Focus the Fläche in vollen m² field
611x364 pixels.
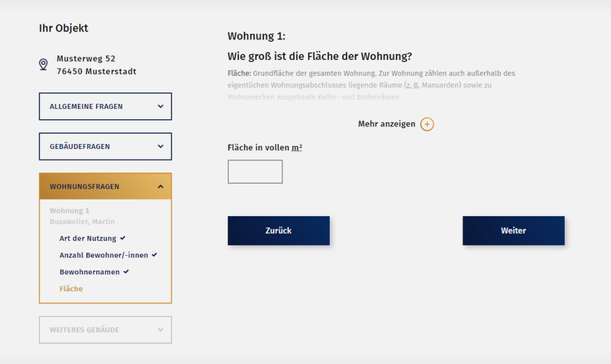point(255,172)
